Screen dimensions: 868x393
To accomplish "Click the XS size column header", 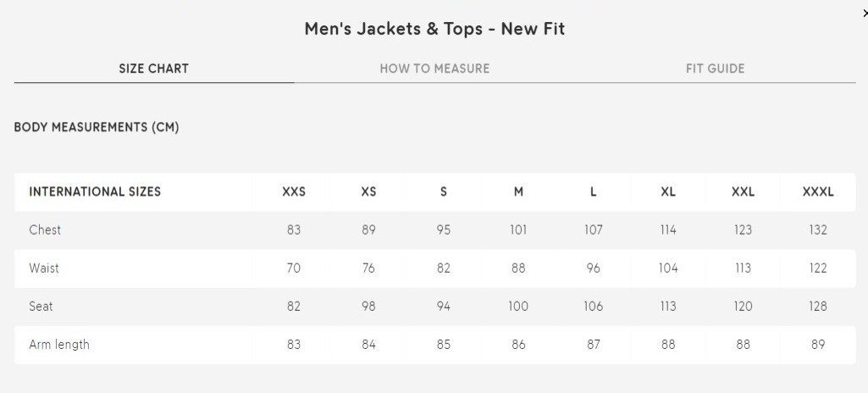I will click(368, 192).
